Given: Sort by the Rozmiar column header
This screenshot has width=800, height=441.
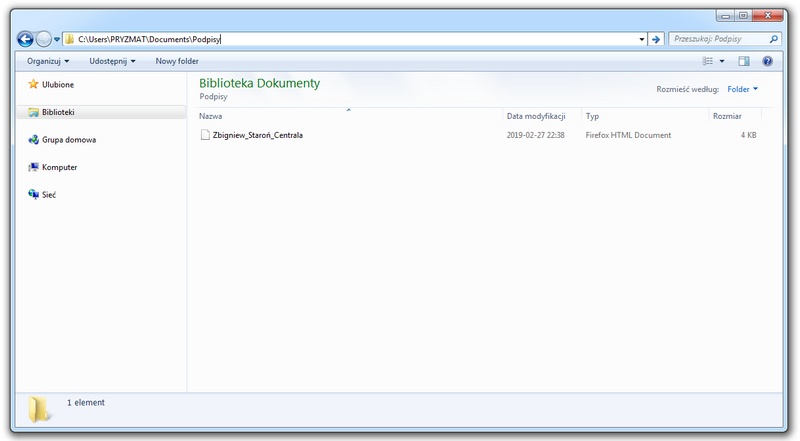Looking at the screenshot, I should point(735,116).
